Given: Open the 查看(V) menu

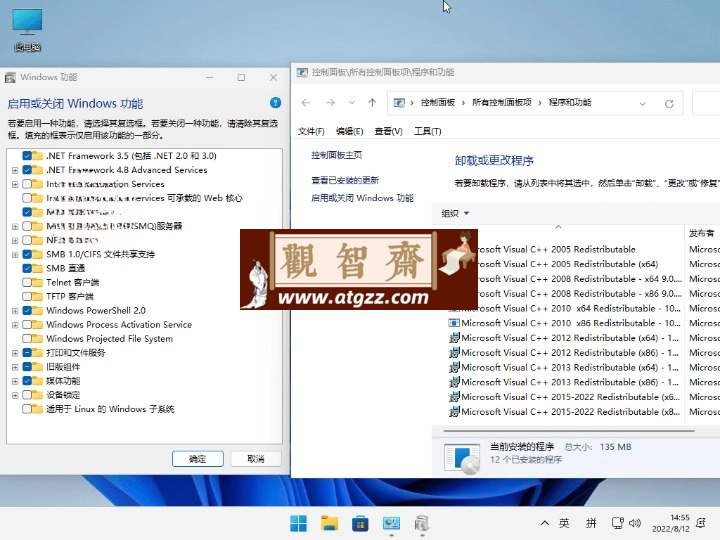Looking at the screenshot, I should [388, 131].
